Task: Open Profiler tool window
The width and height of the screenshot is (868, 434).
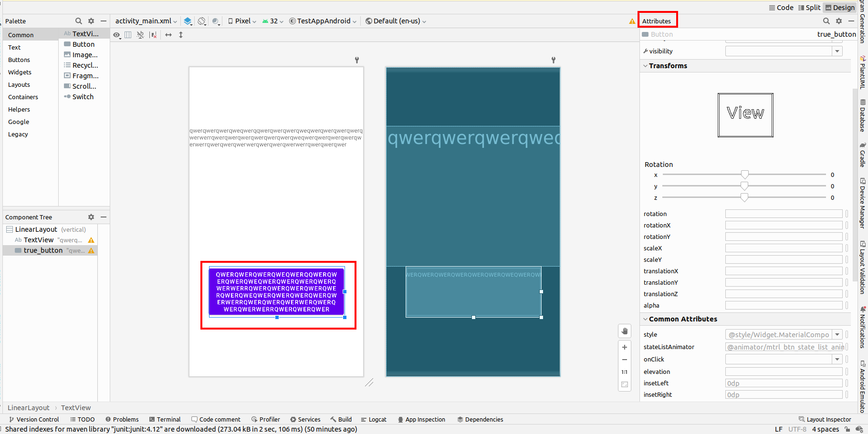Action: pyautogui.click(x=266, y=419)
